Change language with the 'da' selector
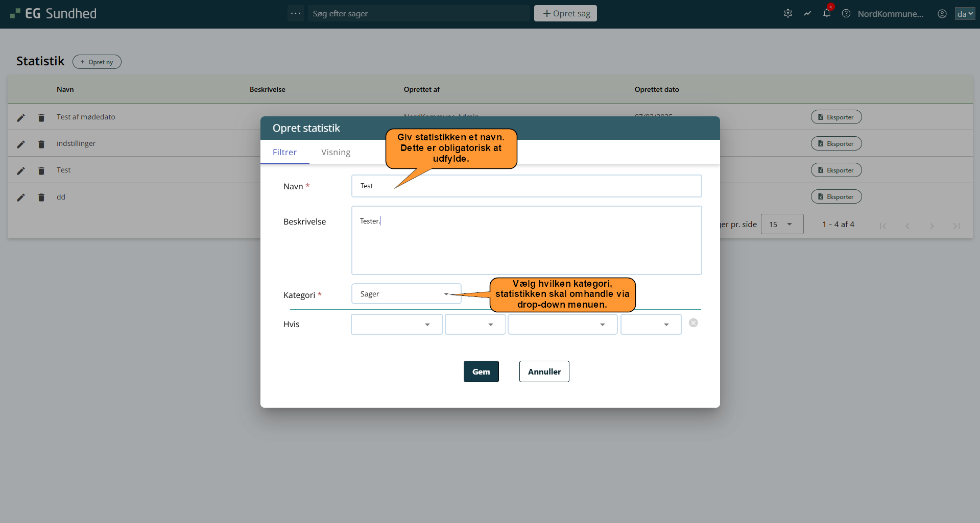Image resolution: width=980 pixels, height=523 pixels. click(x=964, y=14)
